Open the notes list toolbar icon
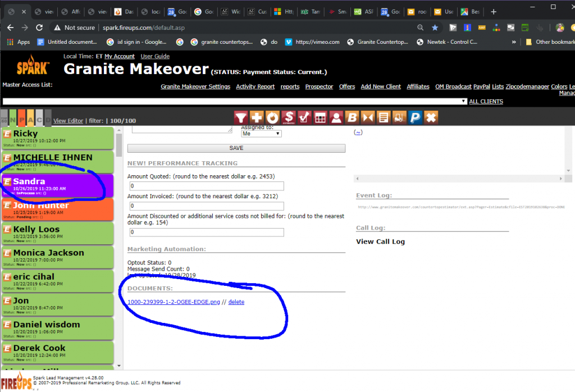The image size is (575, 392). [x=384, y=118]
